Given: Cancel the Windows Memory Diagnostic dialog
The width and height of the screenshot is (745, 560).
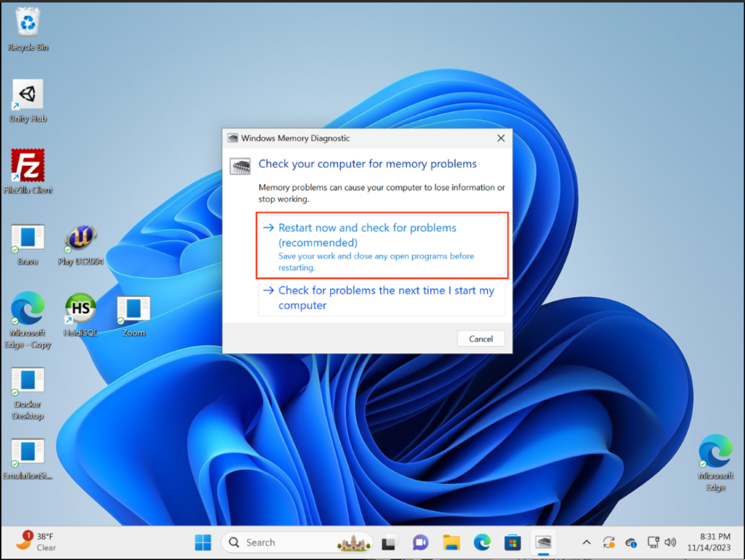Looking at the screenshot, I should pos(481,339).
